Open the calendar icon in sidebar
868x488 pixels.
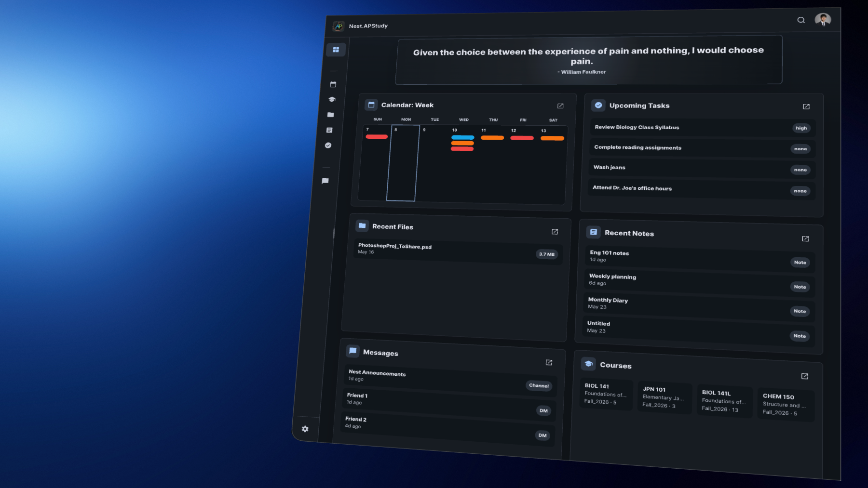[333, 84]
